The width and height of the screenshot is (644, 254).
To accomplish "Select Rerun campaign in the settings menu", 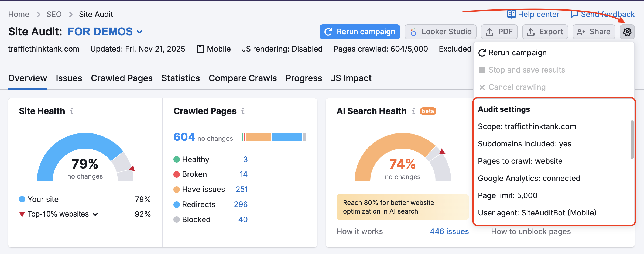I will pyautogui.click(x=517, y=53).
